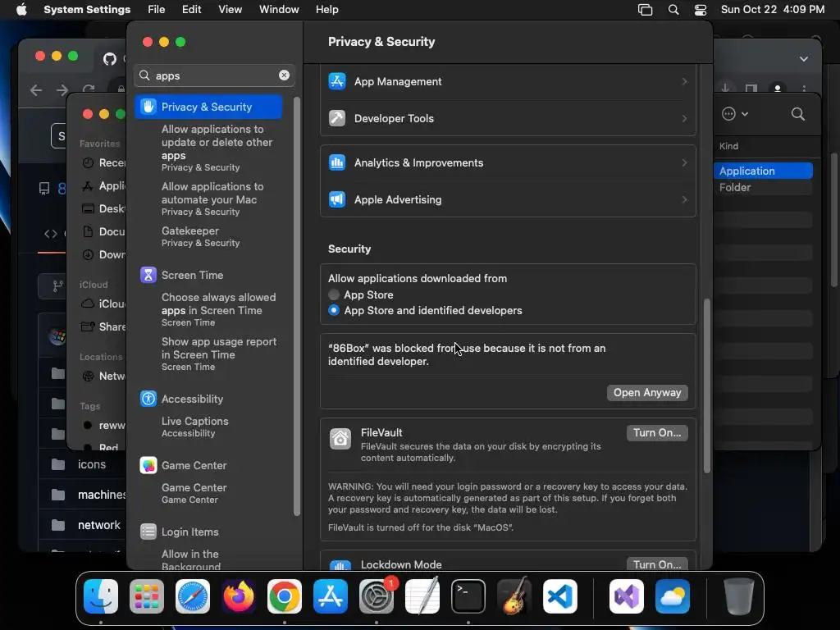Click FileVault Turn On button

pos(657,433)
